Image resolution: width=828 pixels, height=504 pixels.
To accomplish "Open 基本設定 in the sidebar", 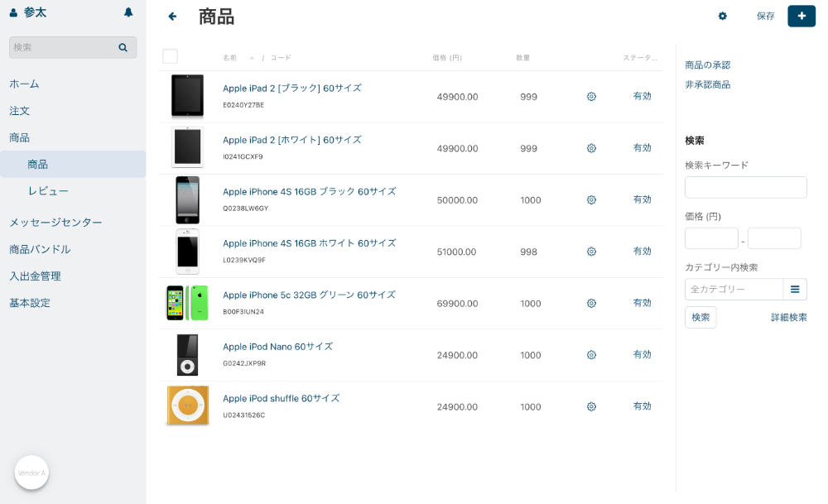I will tap(30, 303).
